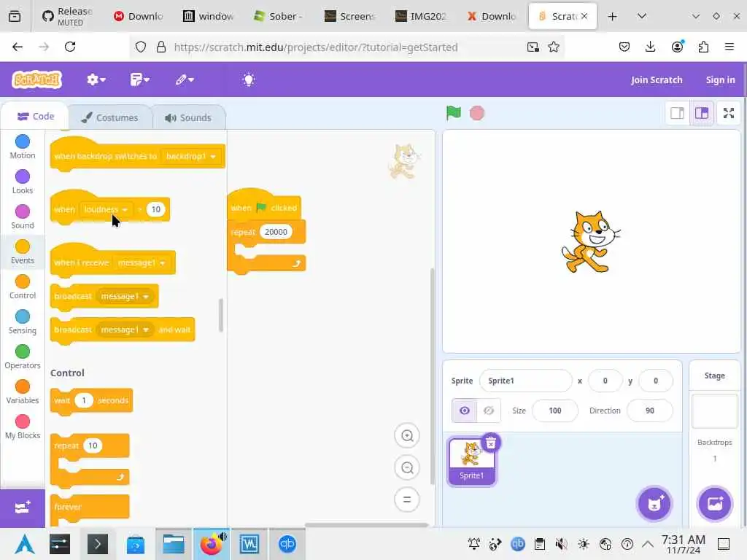Image resolution: width=747 pixels, height=560 pixels.
Task: Switch to the Costumes tab
Action: tap(110, 117)
